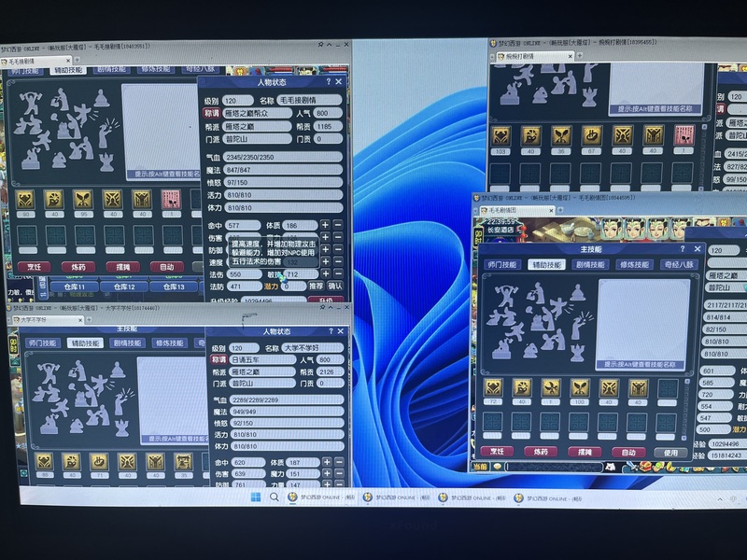747x560 pixels.
Task: Decrease 敏捷 with minus in 毛毛接剧情 window
Action: tap(338, 273)
